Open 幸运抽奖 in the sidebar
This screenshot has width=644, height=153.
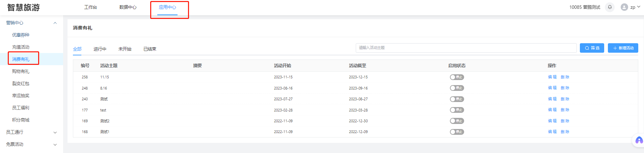click(21, 96)
